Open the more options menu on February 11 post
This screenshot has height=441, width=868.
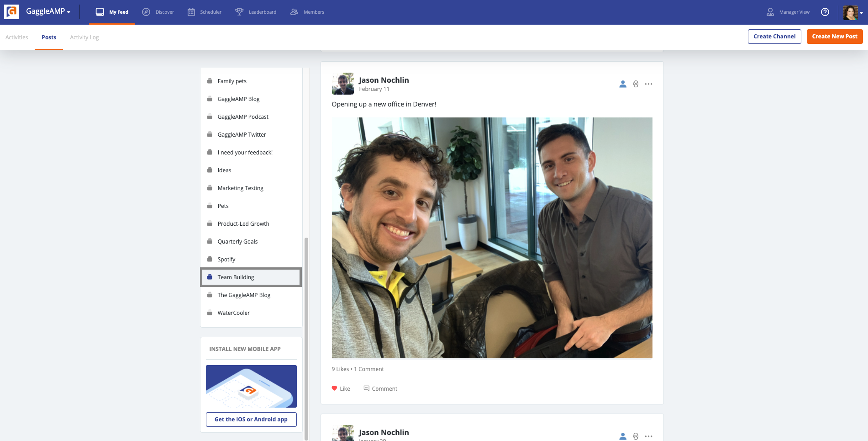coord(649,84)
